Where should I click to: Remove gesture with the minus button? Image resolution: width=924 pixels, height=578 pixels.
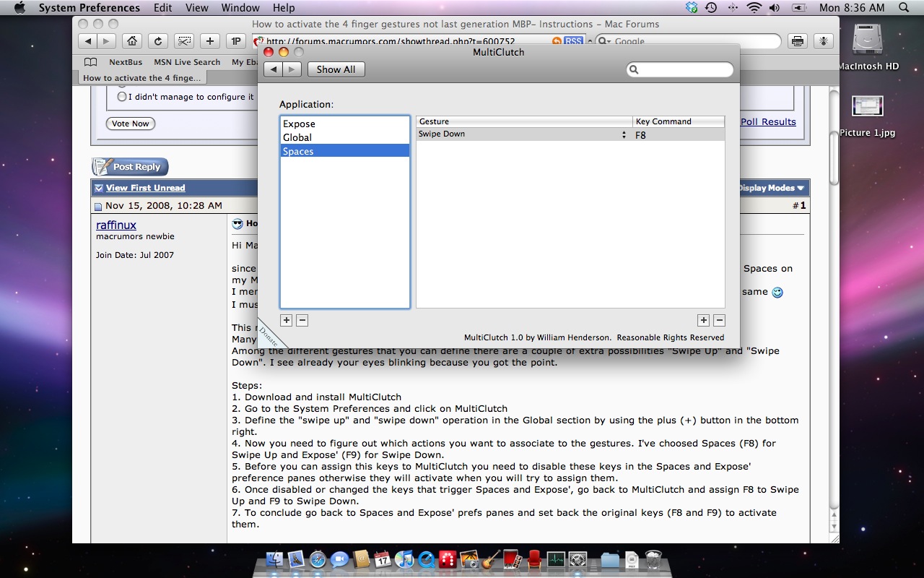click(719, 320)
